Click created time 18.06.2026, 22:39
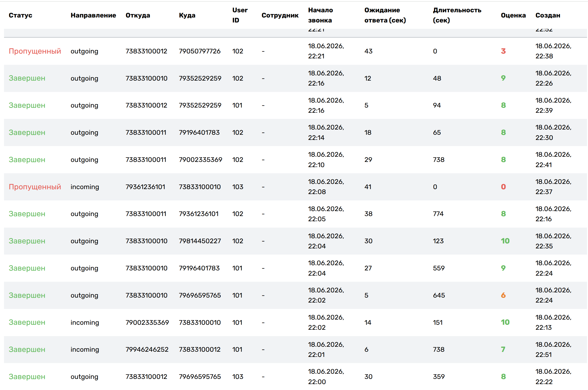The height and width of the screenshot is (390, 588). pyautogui.click(x=553, y=105)
